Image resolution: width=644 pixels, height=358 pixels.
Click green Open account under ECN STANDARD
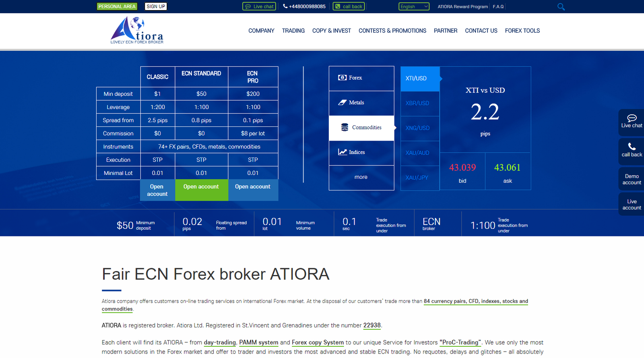tap(201, 190)
